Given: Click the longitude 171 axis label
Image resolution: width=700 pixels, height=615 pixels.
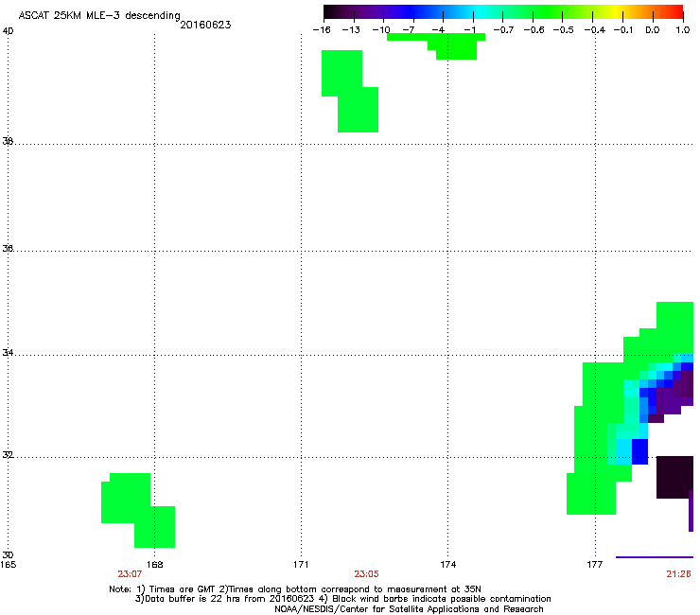Looking at the screenshot, I should tap(301, 565).
